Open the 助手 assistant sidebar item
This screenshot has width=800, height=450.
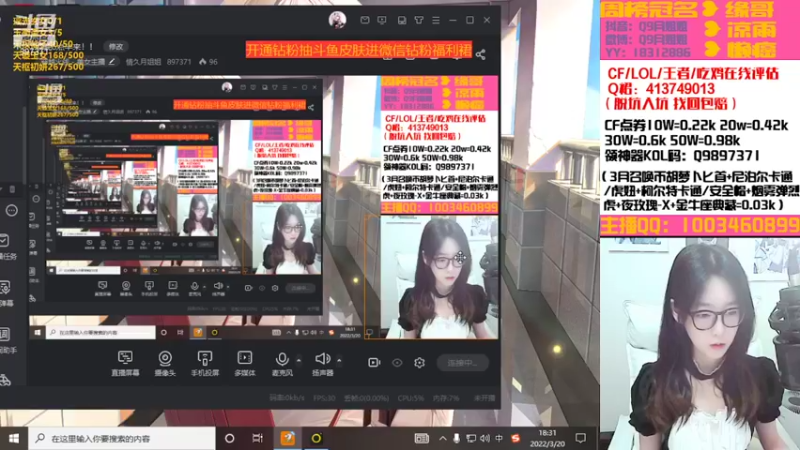point(7,340)
